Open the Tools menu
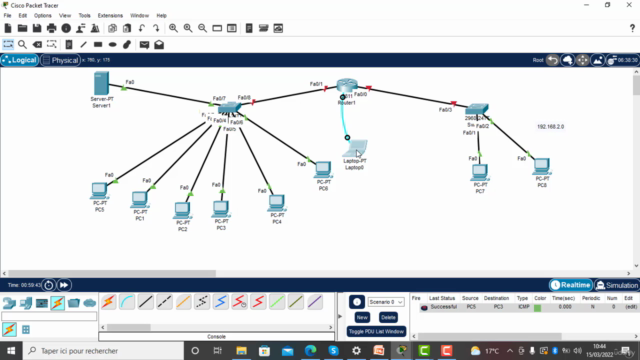The height and width of the screenshot is (360, 640). (84, 16)
